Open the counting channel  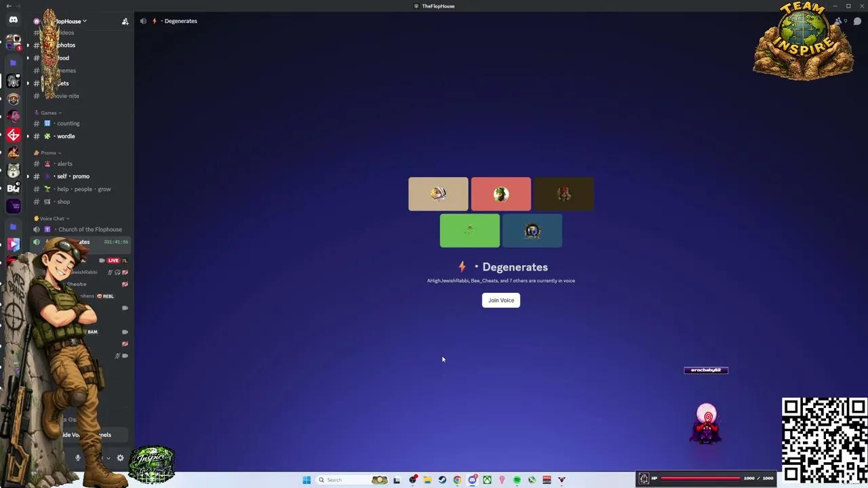[x=68, y=124]
